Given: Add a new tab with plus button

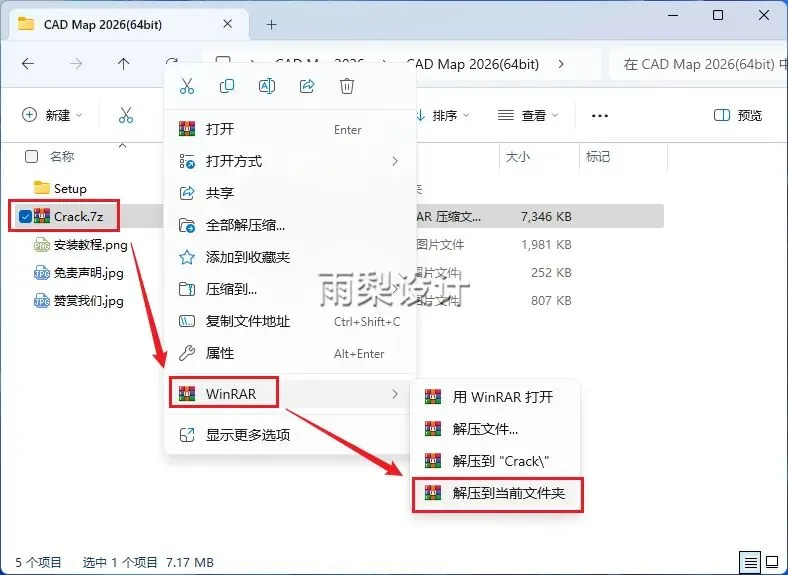Looking at the screenshot, I should pyautogui.click(x=271, y=24).
